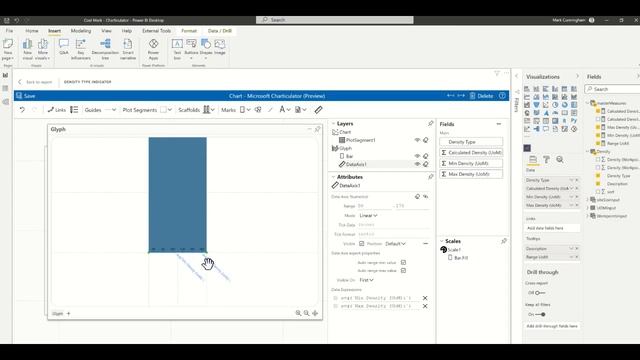Pin the Scales panel
Image resolution: width=640 pixels, height=360 pixels.
point(504,241)
